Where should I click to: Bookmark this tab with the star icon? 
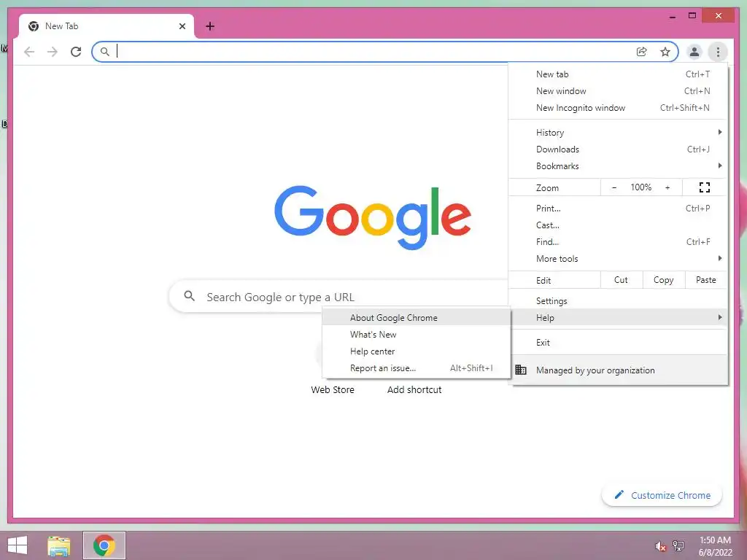[665, 52]
